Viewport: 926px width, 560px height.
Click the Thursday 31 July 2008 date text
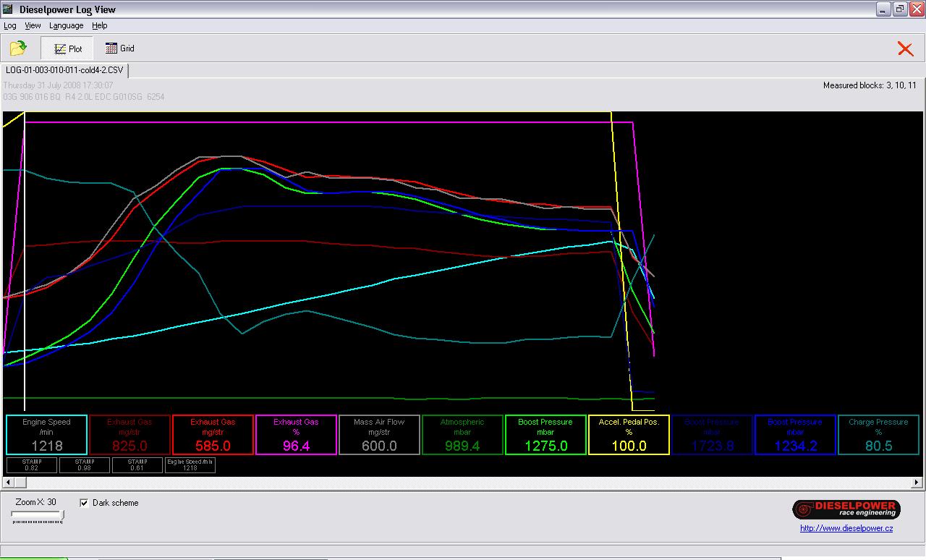tap(58, 85)
